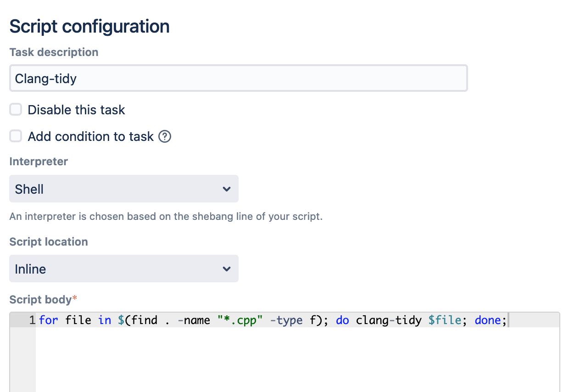Select the "Shell" interpreter value
The width and height of the screenshot is (580, 392).
[29, 189]
